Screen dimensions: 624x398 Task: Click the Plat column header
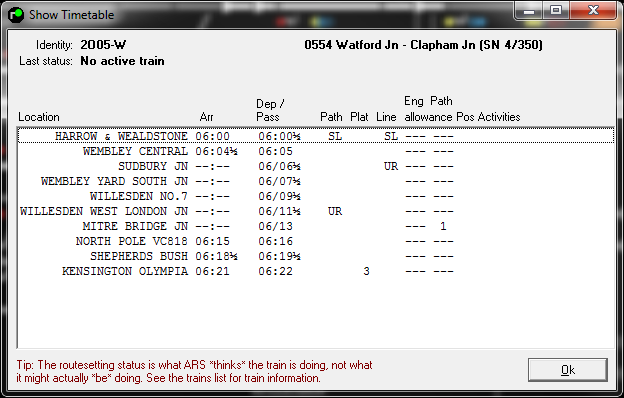pos(359,117)
